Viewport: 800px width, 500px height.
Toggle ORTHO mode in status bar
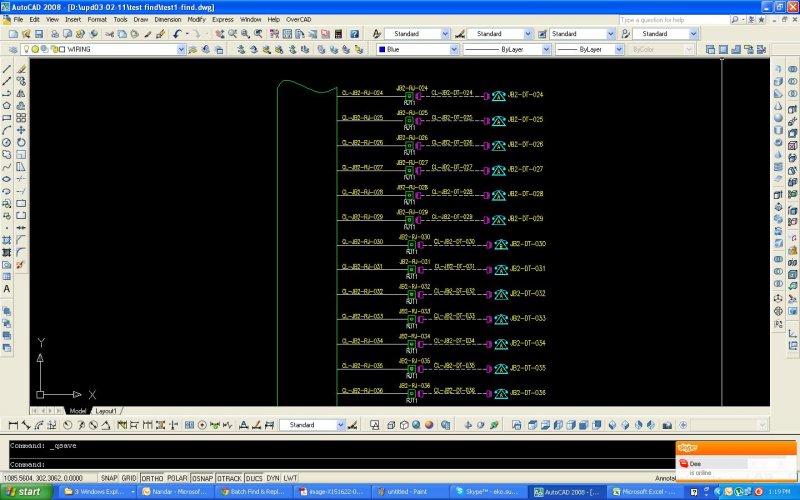[x=152, y=478]
